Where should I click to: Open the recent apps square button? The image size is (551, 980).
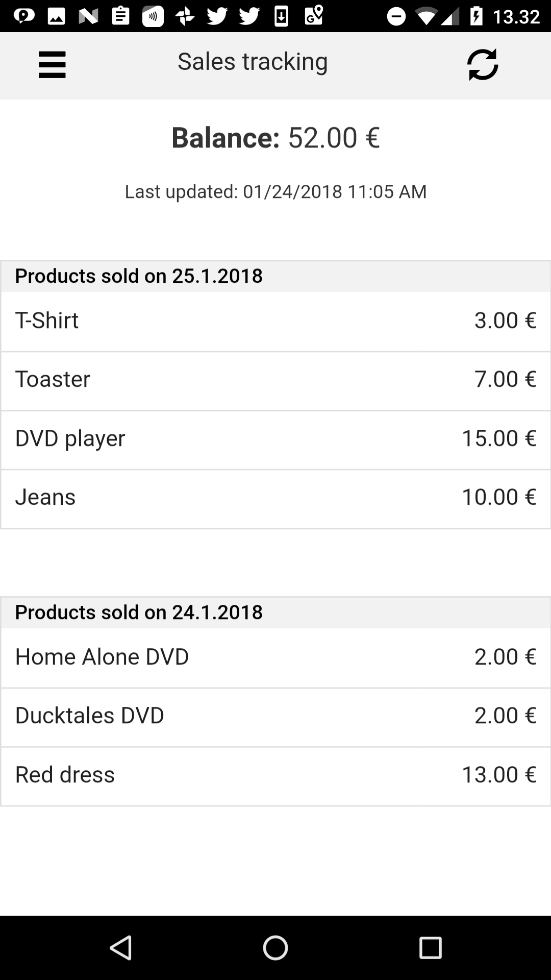click(x=430, y=948)
